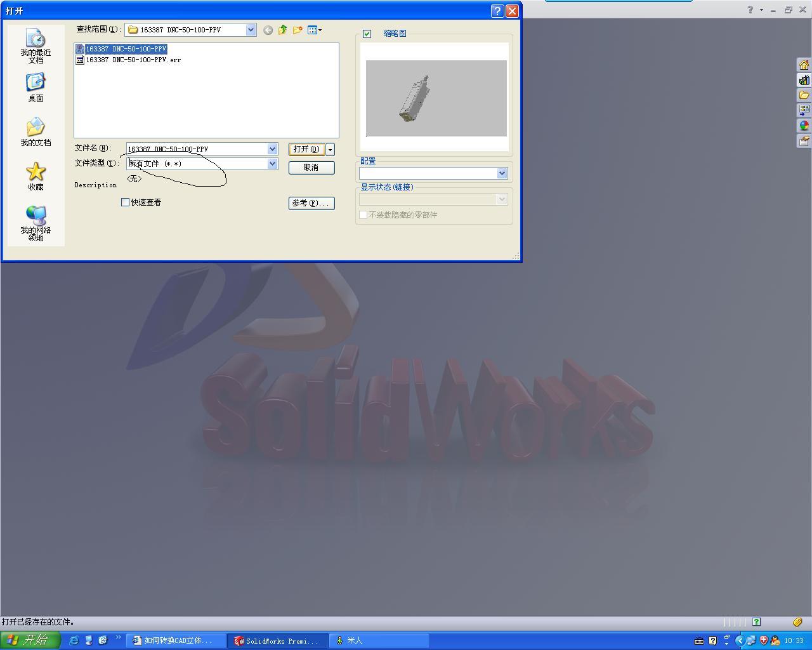Expand quick launch overflow chevron
The width and height of the screenshot is (812, 650).
[118, 637]
